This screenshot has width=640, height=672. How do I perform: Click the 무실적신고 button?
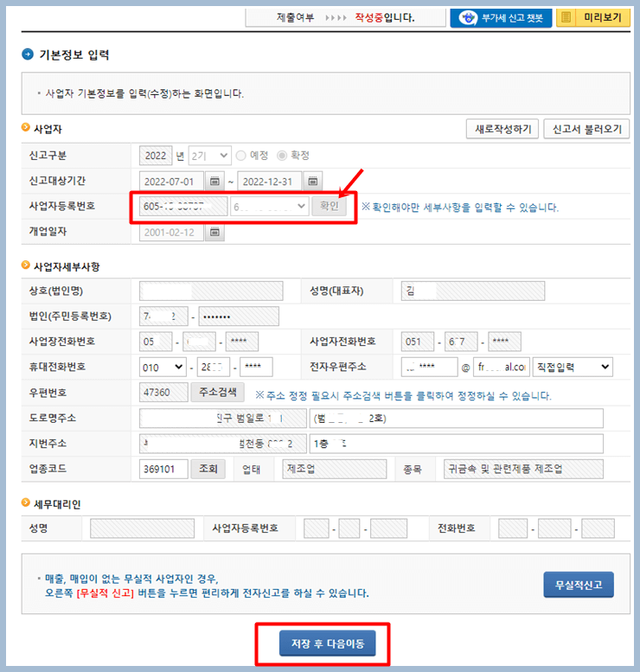[579, 585]
